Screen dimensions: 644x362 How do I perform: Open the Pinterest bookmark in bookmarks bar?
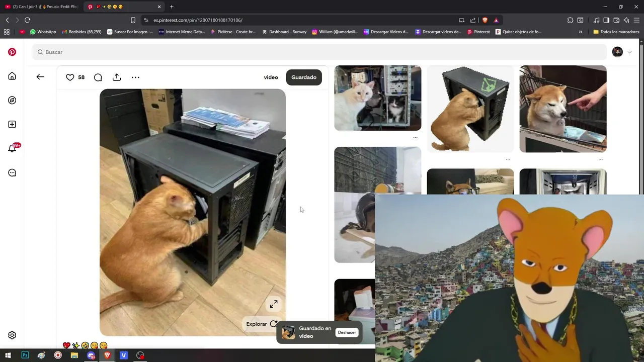[478, 32]
